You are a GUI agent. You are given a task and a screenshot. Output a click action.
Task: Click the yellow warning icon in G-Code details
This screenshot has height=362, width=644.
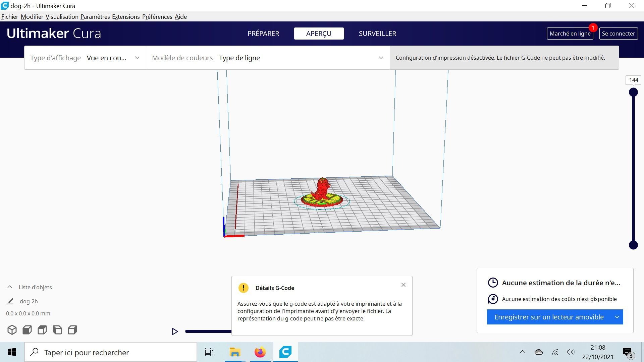[243, 288]
